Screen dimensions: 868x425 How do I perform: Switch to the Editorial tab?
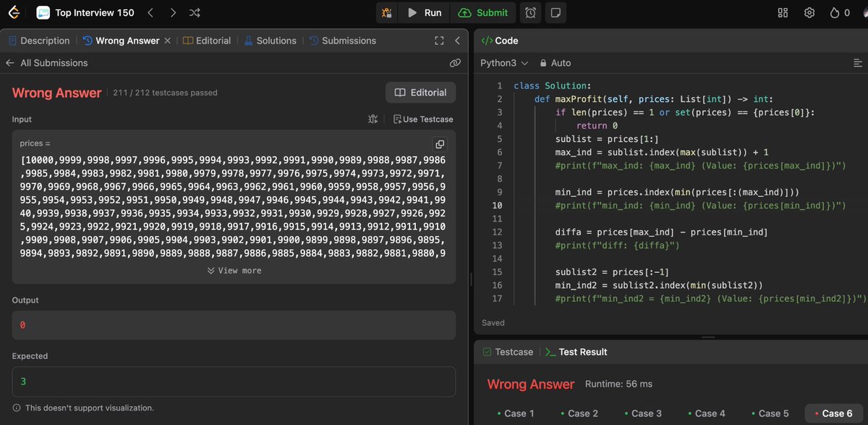click(207, 41)
